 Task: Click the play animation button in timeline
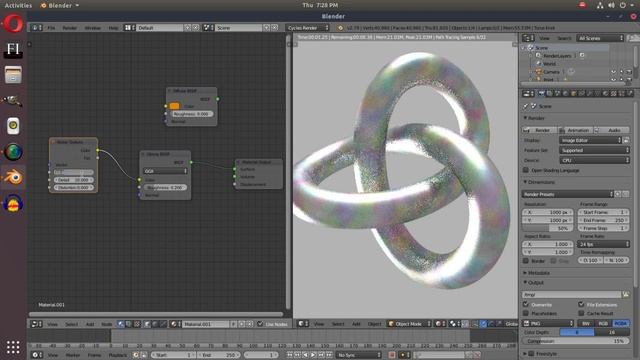click(x=313, y=355)
